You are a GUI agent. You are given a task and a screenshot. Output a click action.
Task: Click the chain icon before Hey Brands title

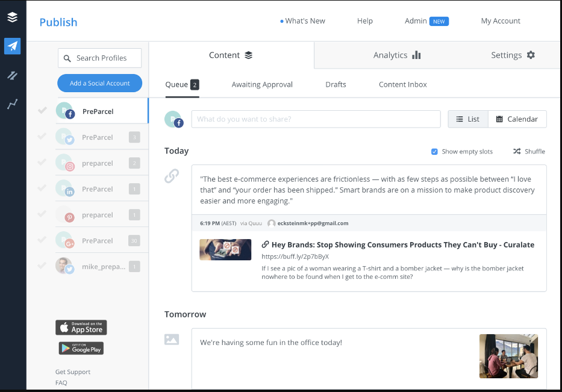265,244
